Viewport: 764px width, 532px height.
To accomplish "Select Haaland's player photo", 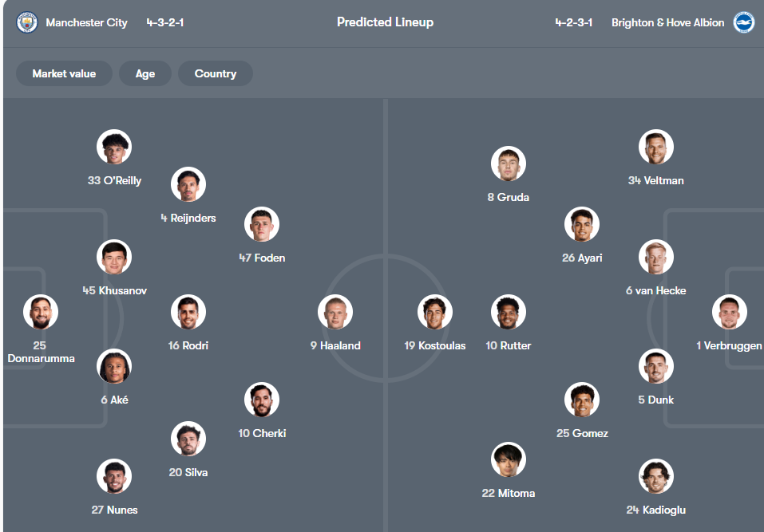I will [x=335, y=311].
